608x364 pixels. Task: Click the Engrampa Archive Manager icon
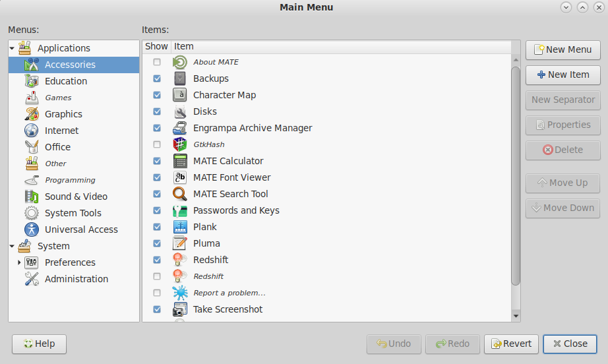180,128
